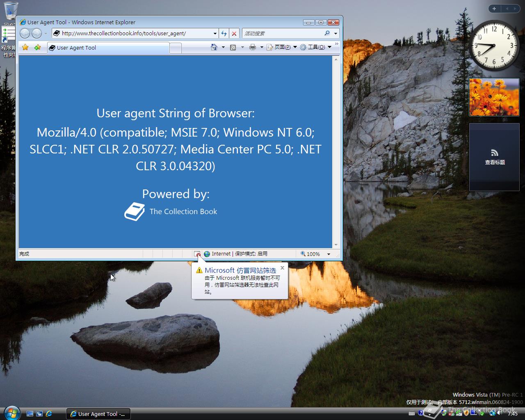This screenshot has width=525, height=420.
Task: Click the volume speaker tray icon
Action: 500,413
